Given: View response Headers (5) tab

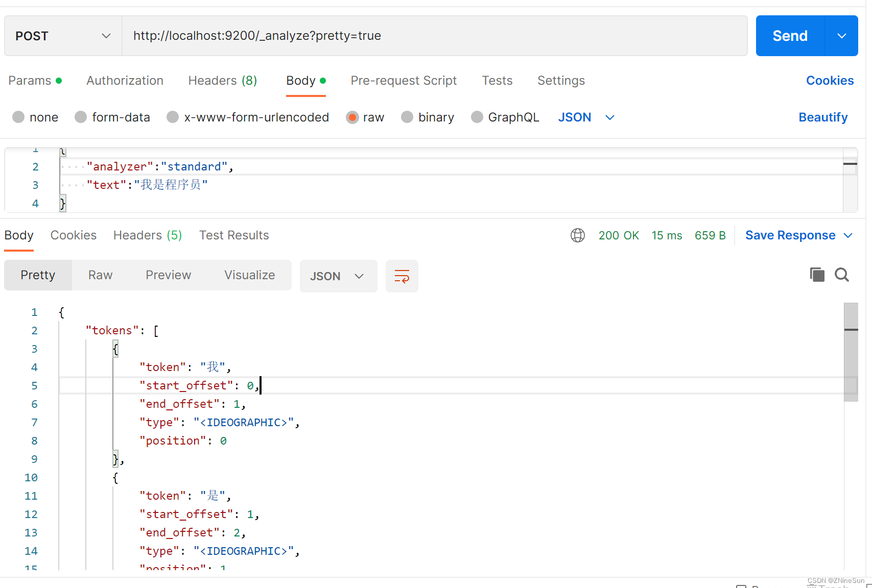Looking at the screenshot, I should click(x=148, y=235).
